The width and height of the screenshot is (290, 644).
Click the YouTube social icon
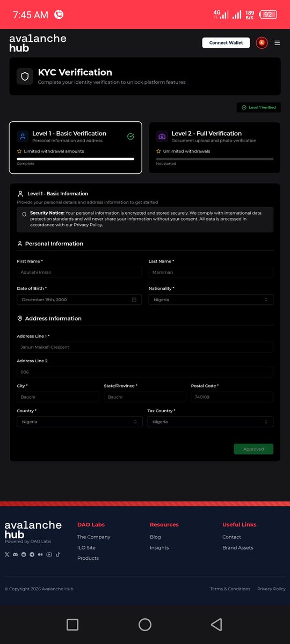click(x=49, y=554)
